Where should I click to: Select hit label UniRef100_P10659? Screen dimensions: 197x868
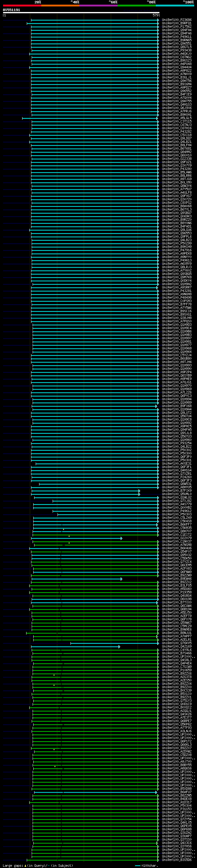(x=176, y=670)
